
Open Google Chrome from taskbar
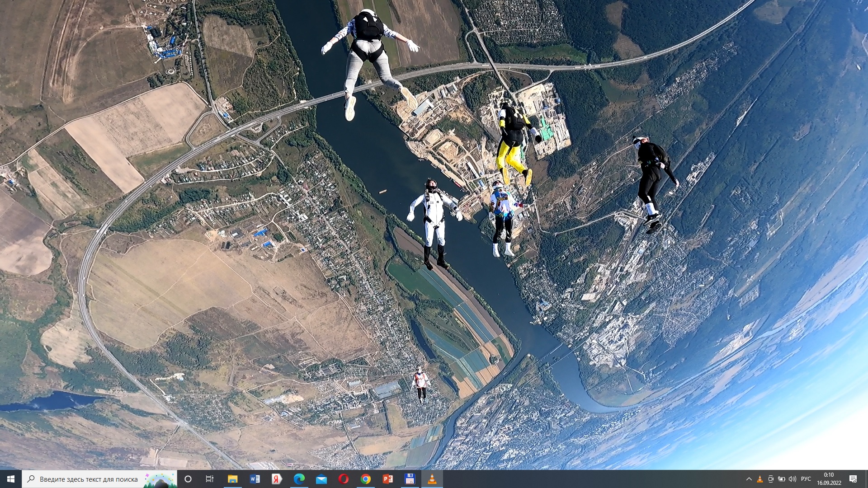tap(365, 479)
